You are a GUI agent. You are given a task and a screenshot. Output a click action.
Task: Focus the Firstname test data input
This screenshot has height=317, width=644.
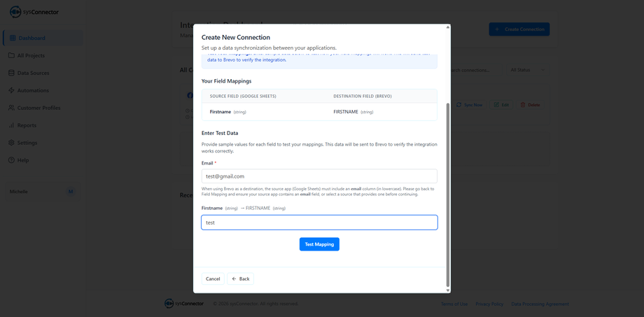coord(319,223)
